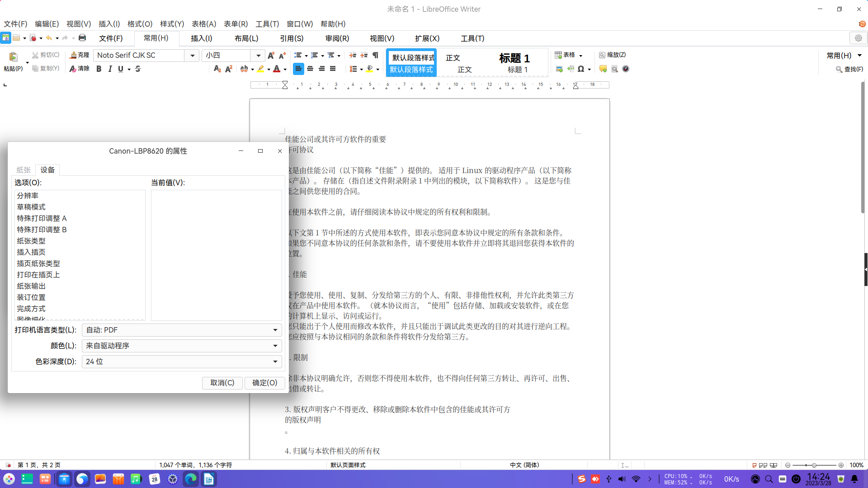868x488 pixels.
Task: Click 取消(C) to cancel printer properties
Action: pyautogui.click(x=222, y=383)
